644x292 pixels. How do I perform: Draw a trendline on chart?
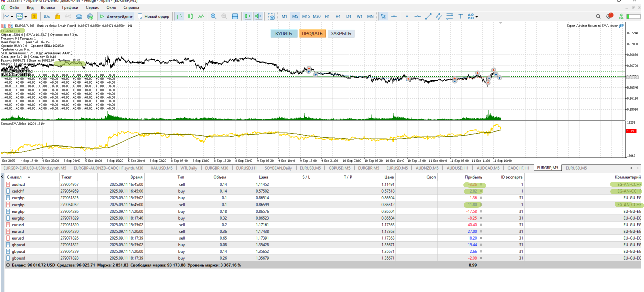click(428, 16)
